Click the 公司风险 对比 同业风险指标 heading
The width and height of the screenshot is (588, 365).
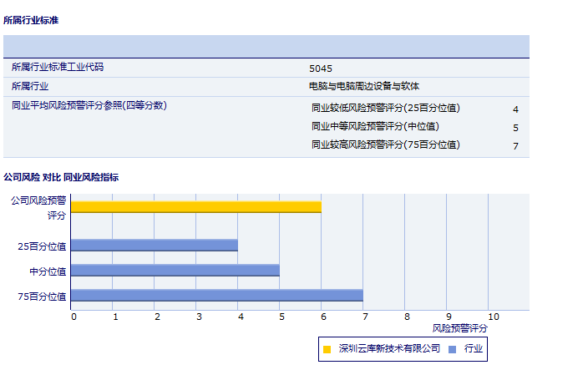click(x=61, y=177)
